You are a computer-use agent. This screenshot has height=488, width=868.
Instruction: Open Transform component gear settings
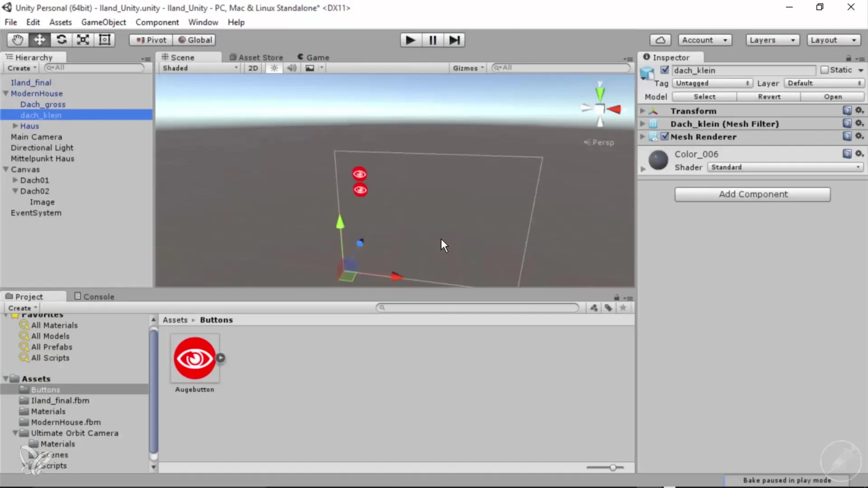[859, 110]
